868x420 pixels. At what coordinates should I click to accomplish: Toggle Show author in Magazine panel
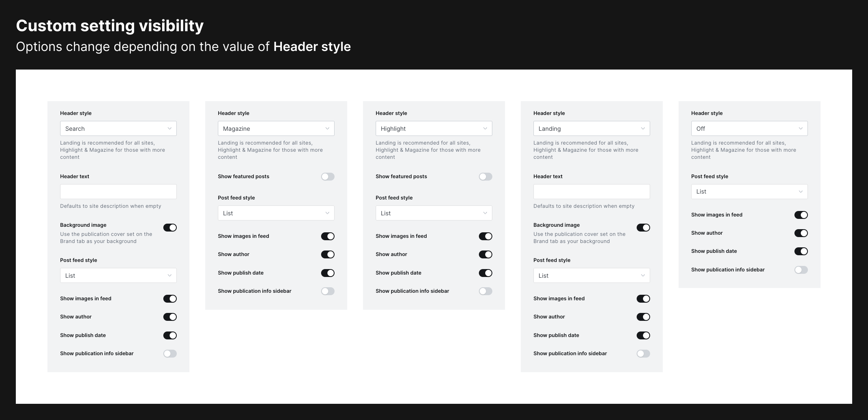(x=327, y=254)
